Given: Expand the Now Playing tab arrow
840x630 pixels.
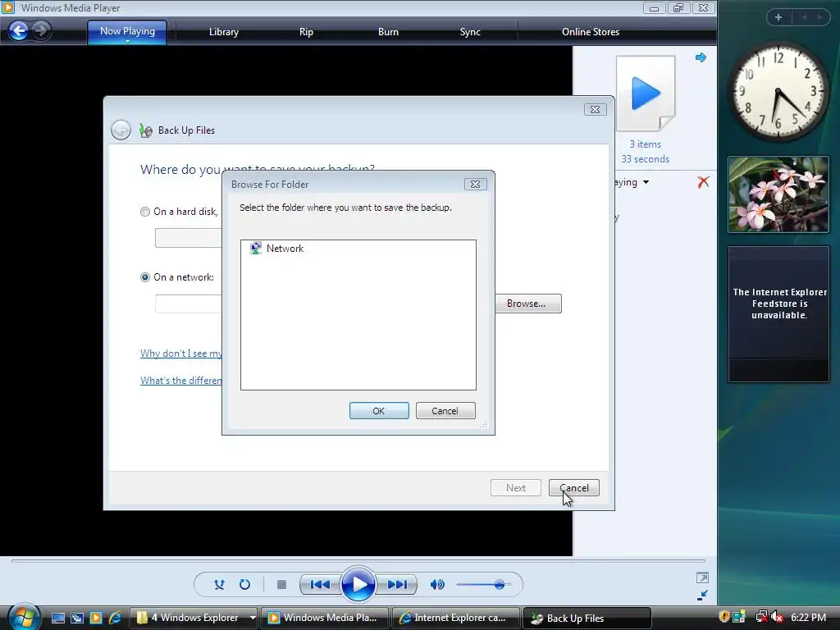Looking at the screenshot, I should tap(127, 42).
